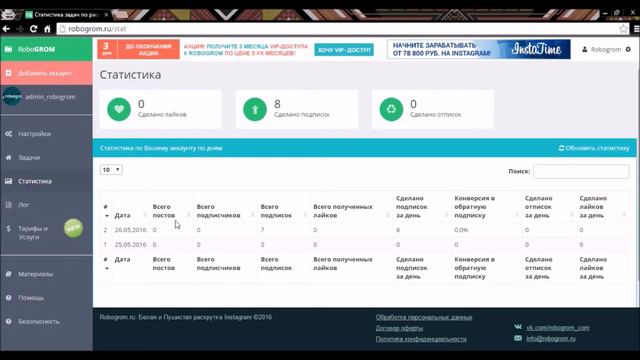
Task: Open Договор оферты link
Action: pos(399,328)
